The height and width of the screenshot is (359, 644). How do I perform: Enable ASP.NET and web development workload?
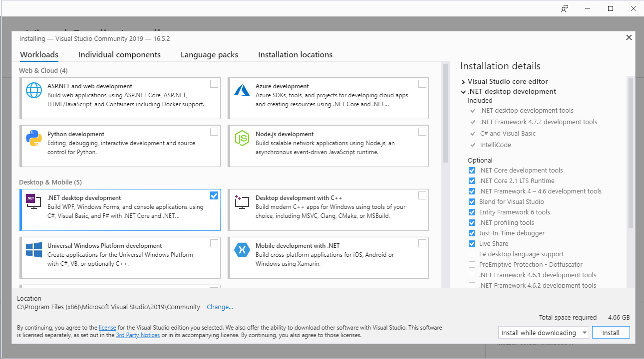[x=214, y=84]
